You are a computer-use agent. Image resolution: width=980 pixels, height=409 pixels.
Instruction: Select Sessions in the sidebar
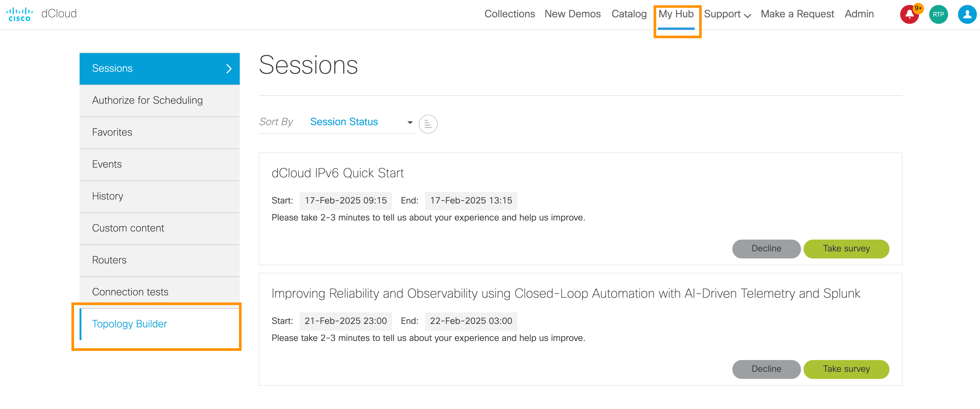[159, 69]
